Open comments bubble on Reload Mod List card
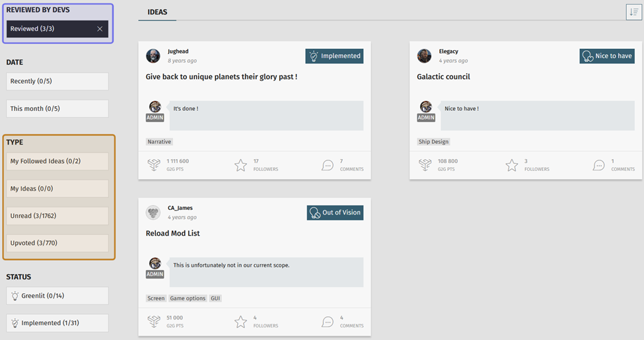 point(328,322)
